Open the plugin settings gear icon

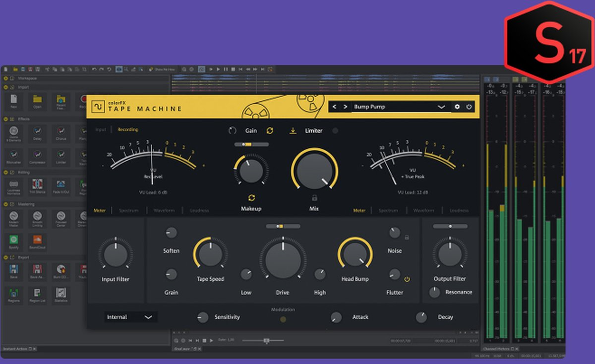click(x=457, y=107)
